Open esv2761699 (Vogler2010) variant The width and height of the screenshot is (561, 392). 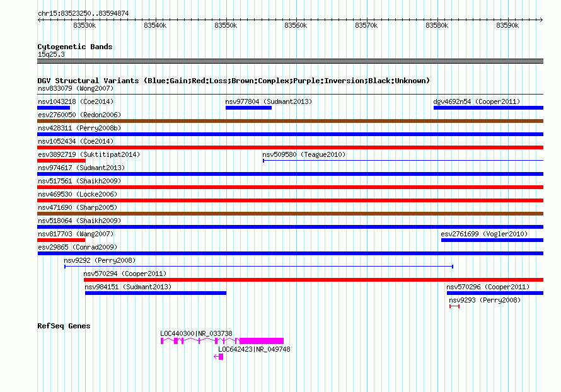tap(484, 234)
